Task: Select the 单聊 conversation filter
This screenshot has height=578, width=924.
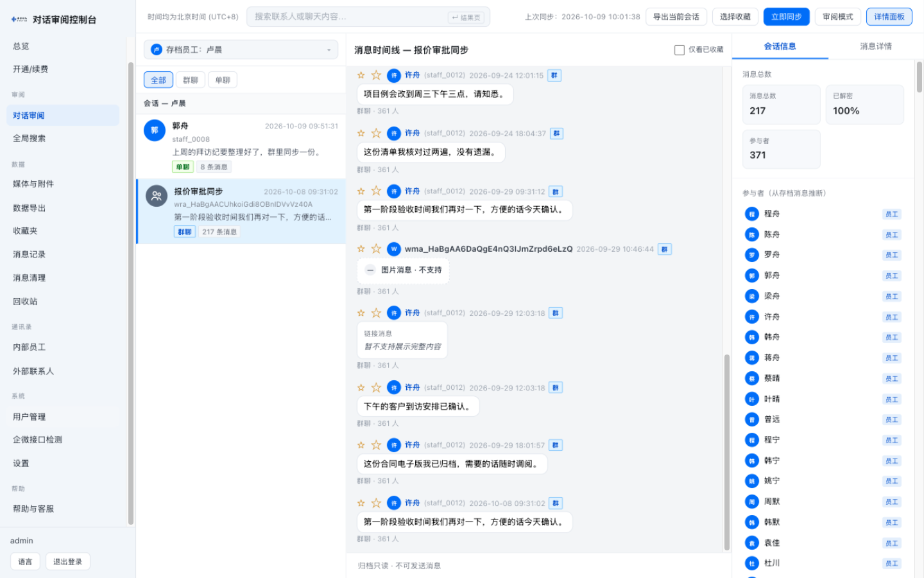Action: 223,80
